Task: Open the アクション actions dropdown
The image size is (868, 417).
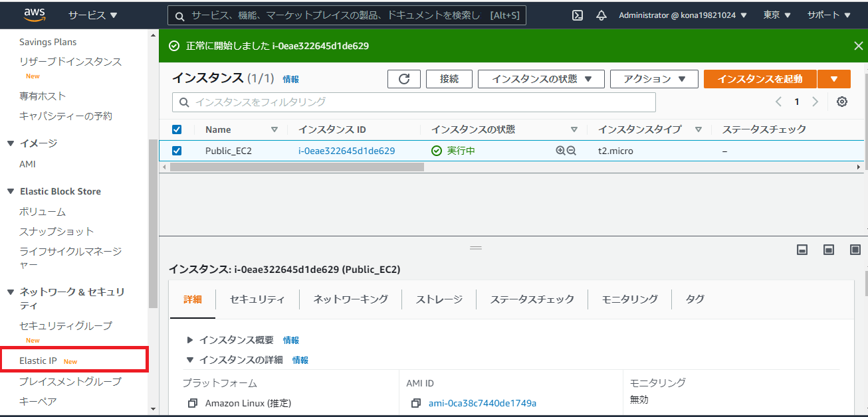Action: pyautogui.click(x=654, y=79)
